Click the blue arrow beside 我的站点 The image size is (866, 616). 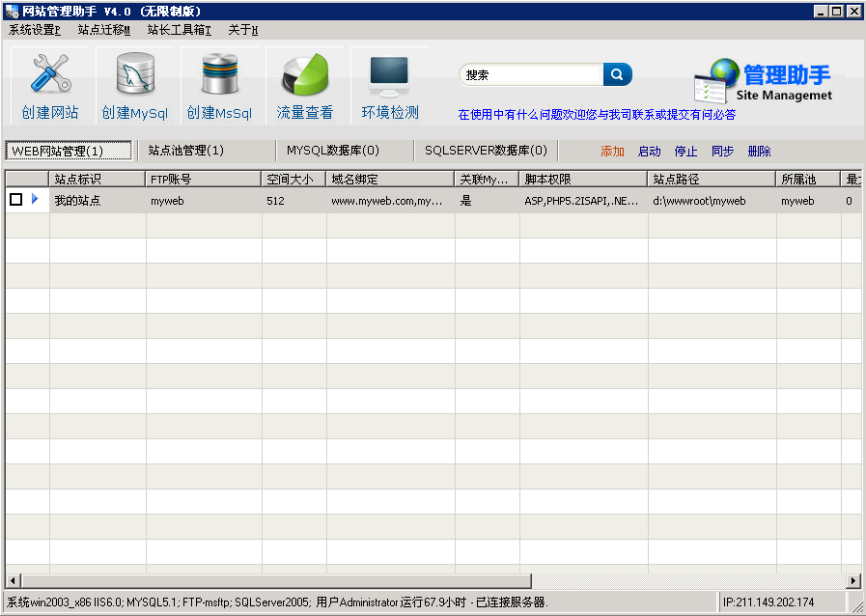(x=35, y=200)
